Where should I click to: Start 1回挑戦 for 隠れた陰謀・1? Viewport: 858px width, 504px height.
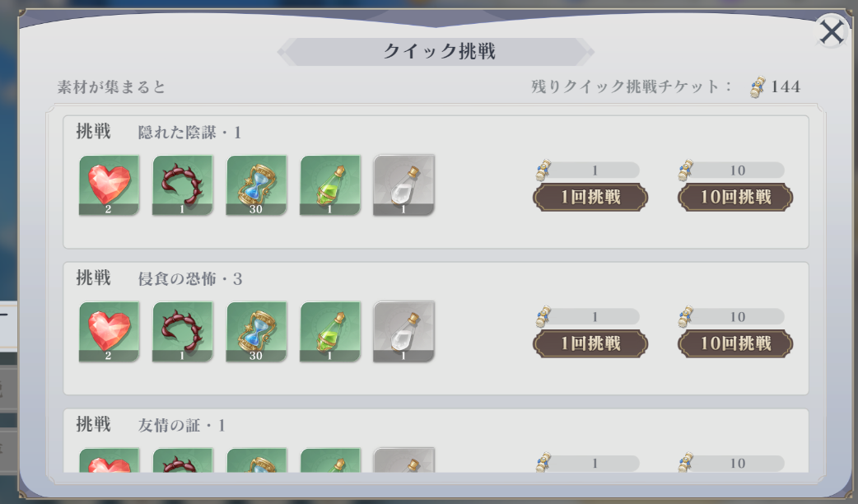(590, 197)
